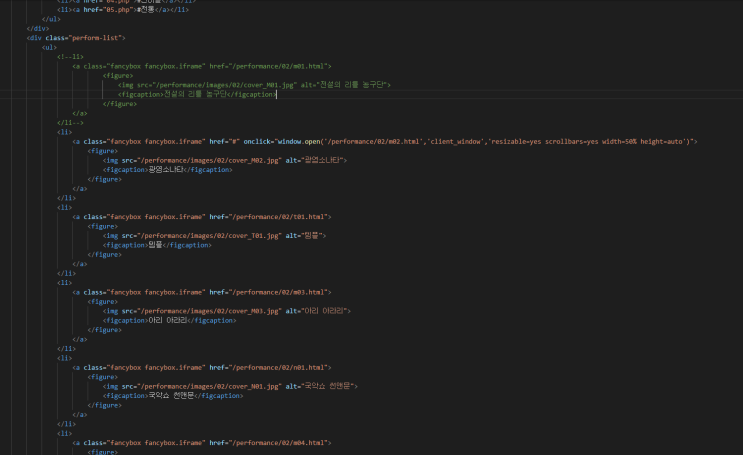This screenshot has width=743, height=455.
Task: Click the "cover_M03.jpg" image path
Action: [x=255, y=311]
